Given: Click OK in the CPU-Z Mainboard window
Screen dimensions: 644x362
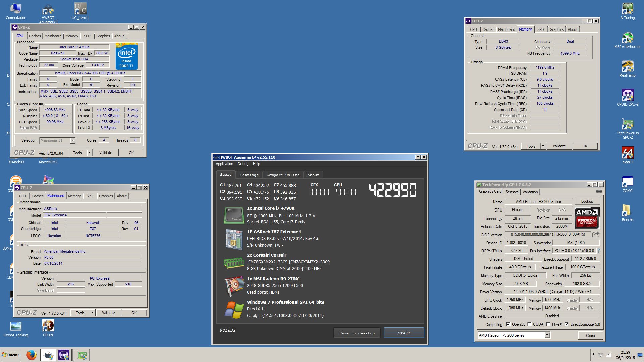Looking at the screenshot, I should click(x=134, y=313).
